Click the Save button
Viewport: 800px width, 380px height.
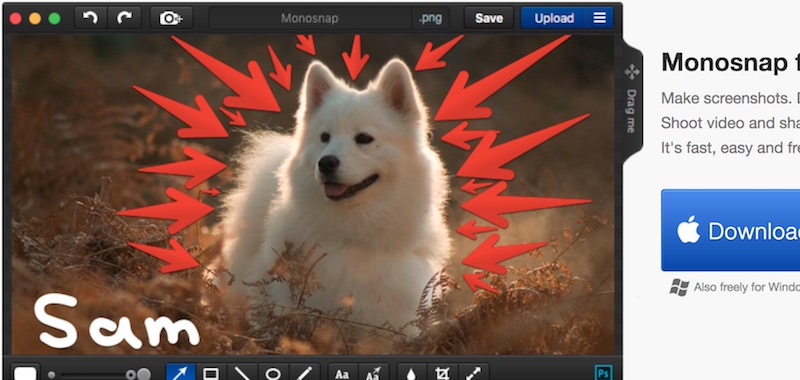tap(489, 18)
